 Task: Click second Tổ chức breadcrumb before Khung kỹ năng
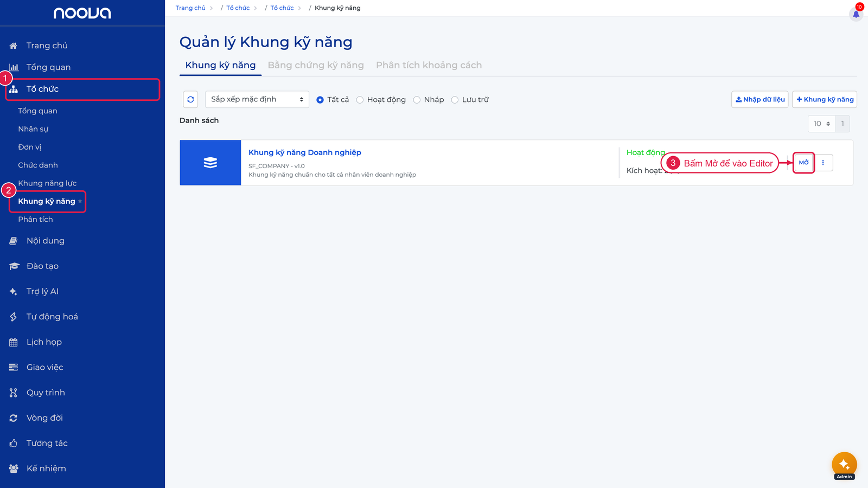[x=282, y=8]
